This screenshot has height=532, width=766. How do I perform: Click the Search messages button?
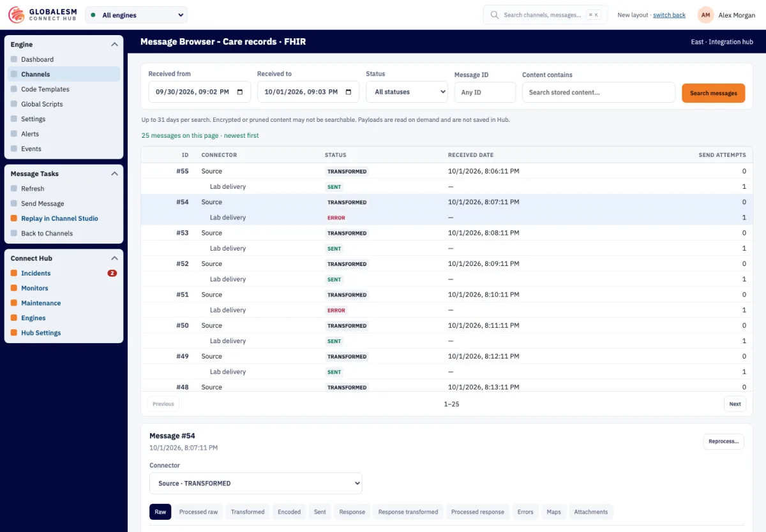(714, 93)
